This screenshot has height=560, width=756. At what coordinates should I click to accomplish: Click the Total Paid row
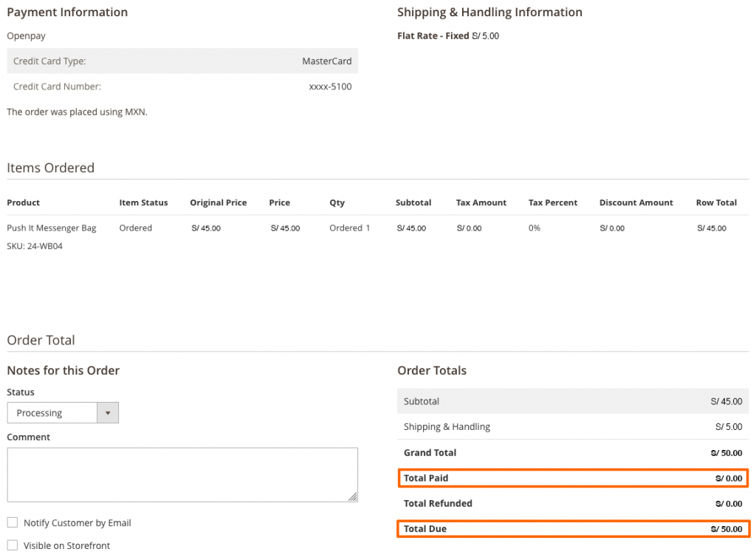click(573, 478)
